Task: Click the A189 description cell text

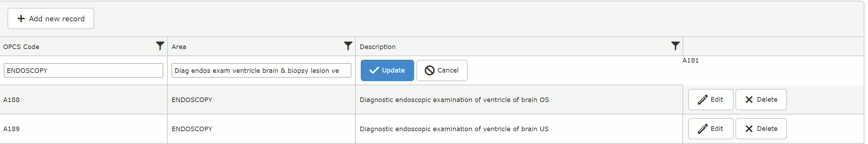Action: coord(454,129)
